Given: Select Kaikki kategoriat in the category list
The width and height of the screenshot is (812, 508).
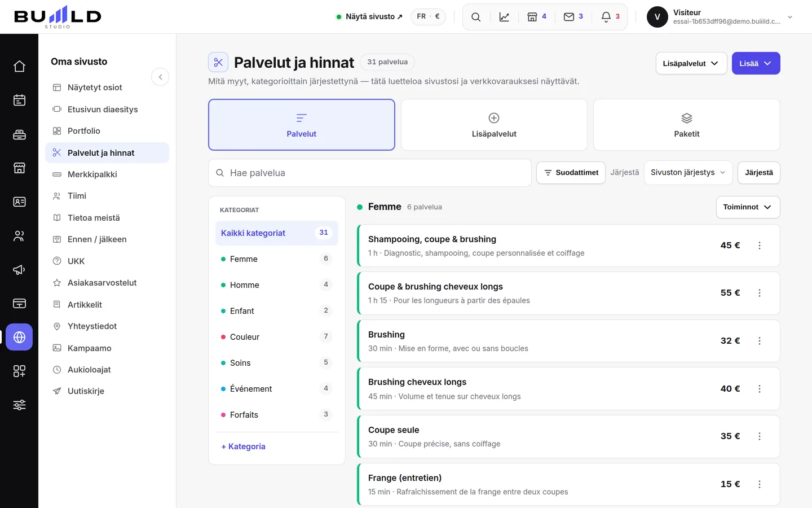Looking at the screenshot, I should click(x=276, y=233).
